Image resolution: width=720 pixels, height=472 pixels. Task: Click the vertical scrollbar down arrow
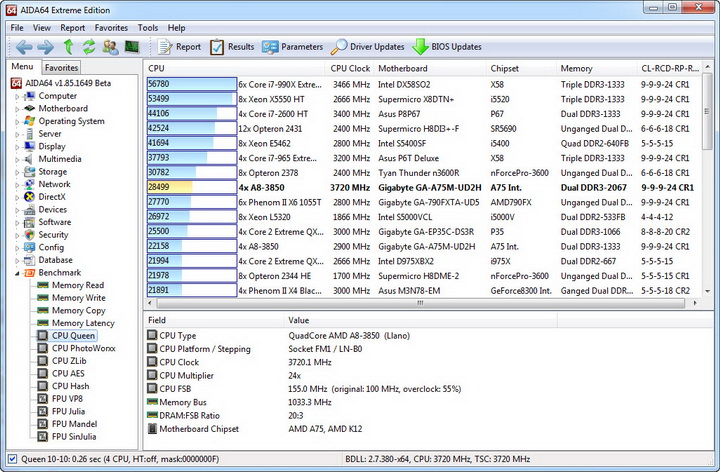point(708,292)
